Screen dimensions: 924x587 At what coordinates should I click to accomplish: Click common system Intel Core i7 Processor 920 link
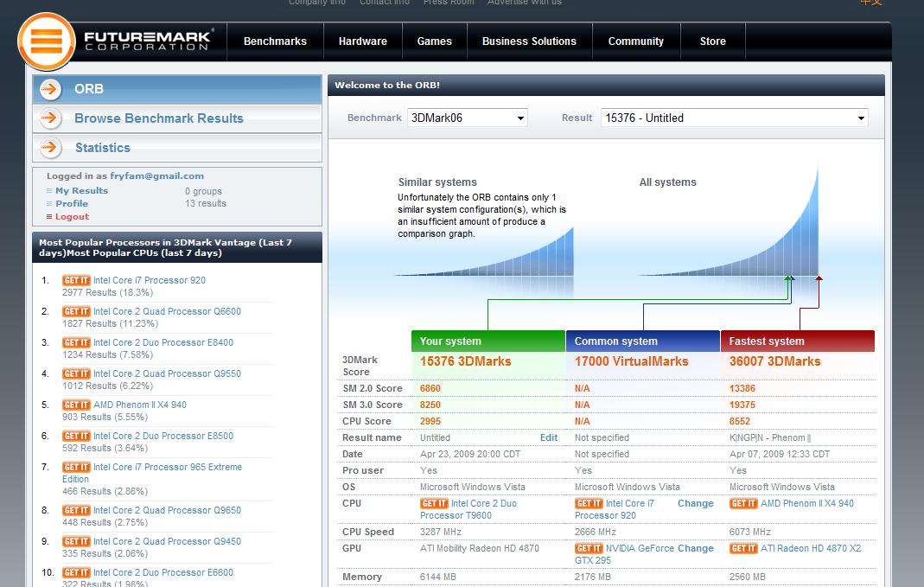tap(615, 510)
